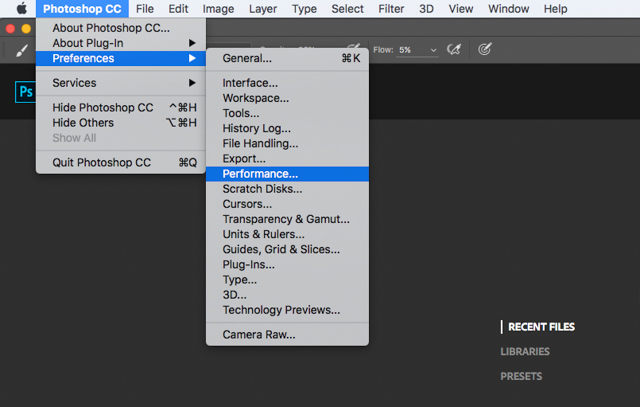The image size is (640, 407).
Task: Choose About Photoshop CC...
Action: [121, 28]
